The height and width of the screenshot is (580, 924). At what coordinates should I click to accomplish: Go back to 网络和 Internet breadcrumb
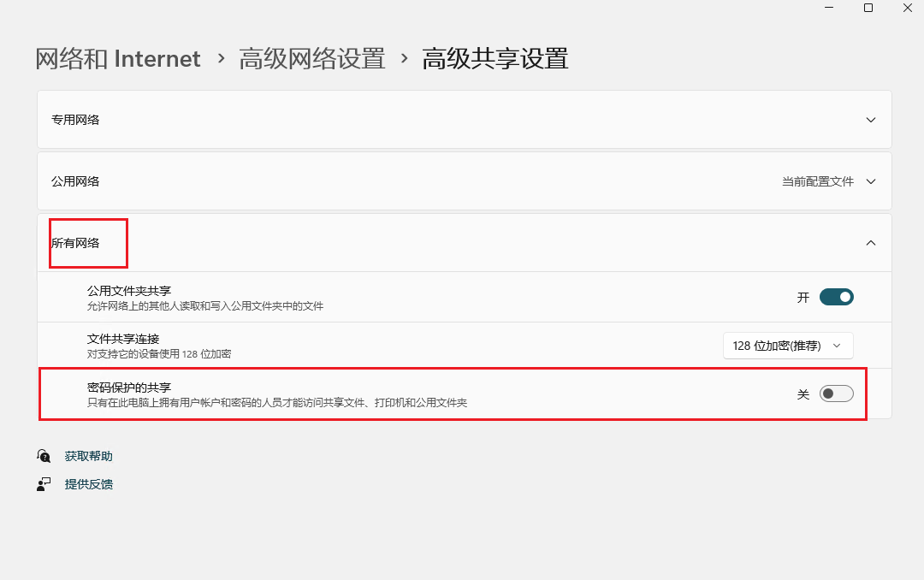[118, 59]
